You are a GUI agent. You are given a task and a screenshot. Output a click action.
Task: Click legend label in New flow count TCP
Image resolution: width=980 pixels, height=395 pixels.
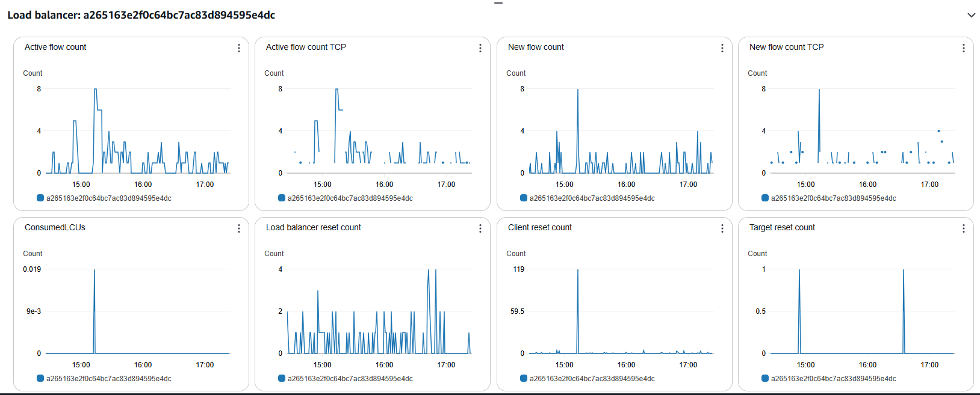tap(833, 198)
